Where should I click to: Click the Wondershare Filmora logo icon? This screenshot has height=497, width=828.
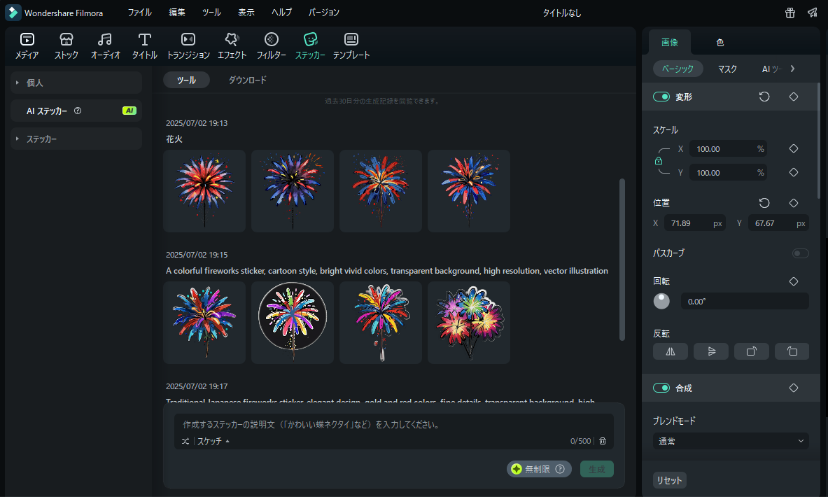(13, 13)
